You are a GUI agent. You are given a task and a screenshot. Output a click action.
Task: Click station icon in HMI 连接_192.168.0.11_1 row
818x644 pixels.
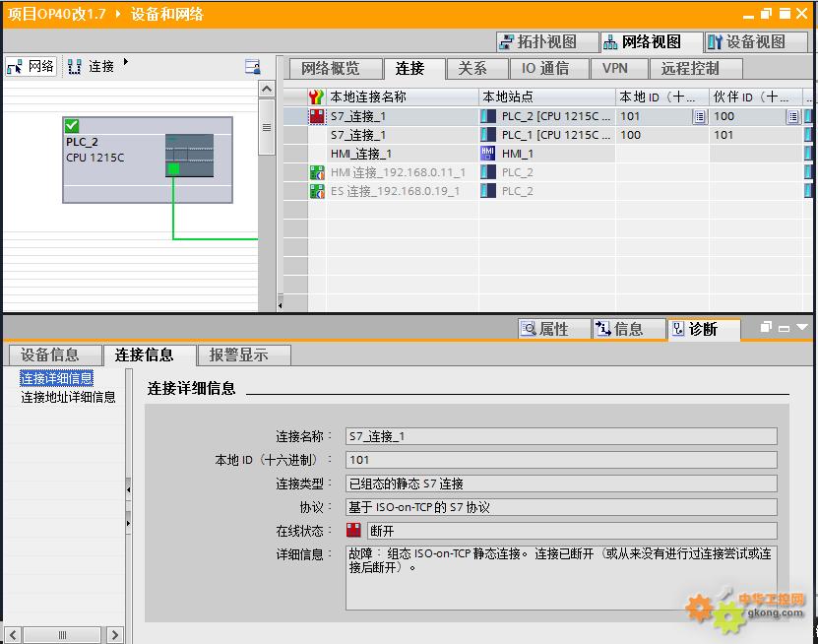point(488,172)
